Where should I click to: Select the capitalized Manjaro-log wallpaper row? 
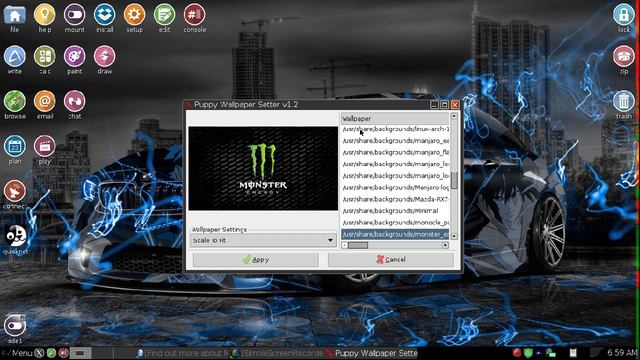coord(395,188)
